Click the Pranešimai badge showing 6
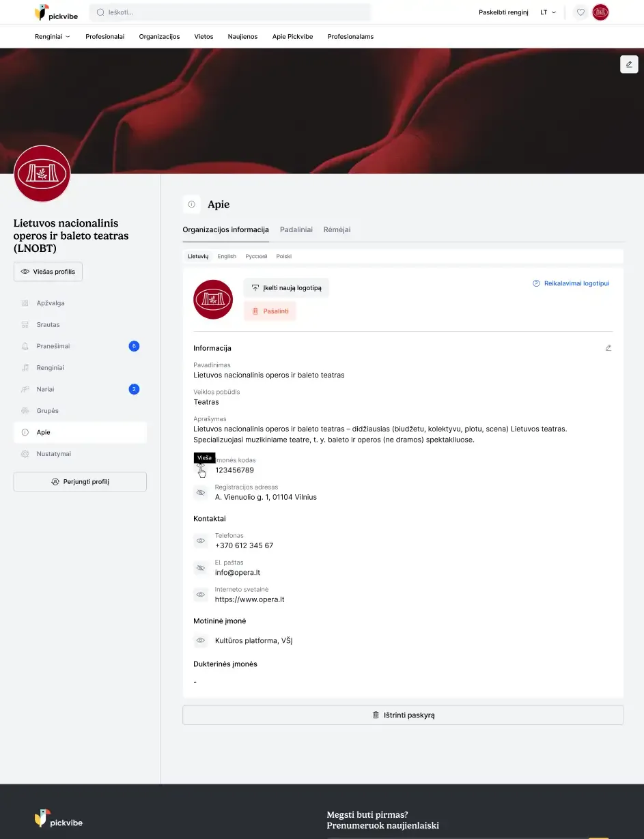 [x=134, y=346]
